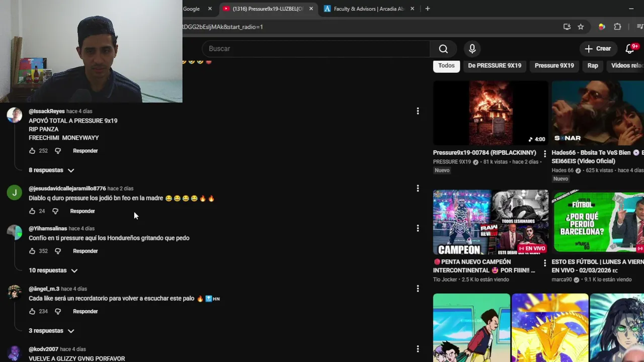Viewport: 644px width, 362px height.
Task: Open @kodv2007 profile avatar
Action: 15,353
